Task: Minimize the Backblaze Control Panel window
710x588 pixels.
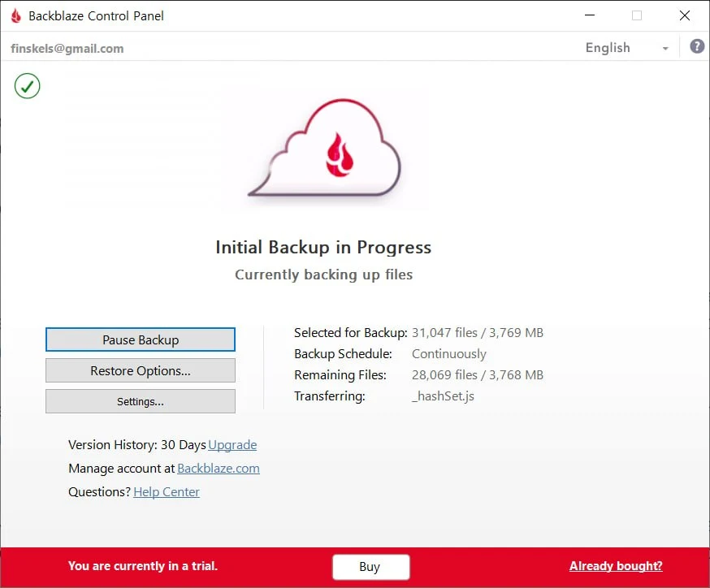Action: 590,15
